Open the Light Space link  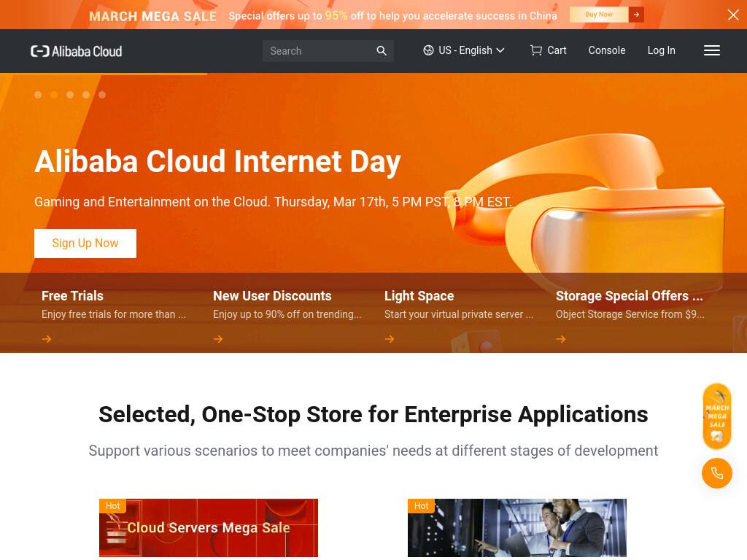419,296
